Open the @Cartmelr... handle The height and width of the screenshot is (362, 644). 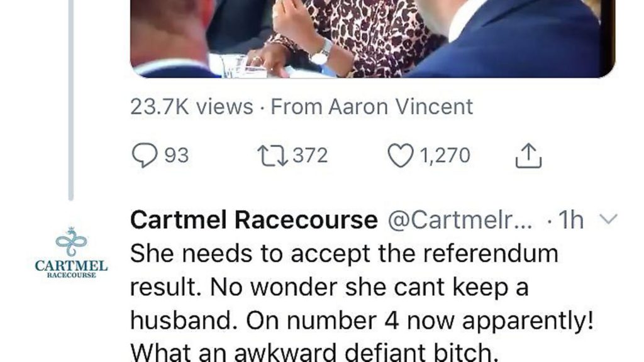point(460,220)
